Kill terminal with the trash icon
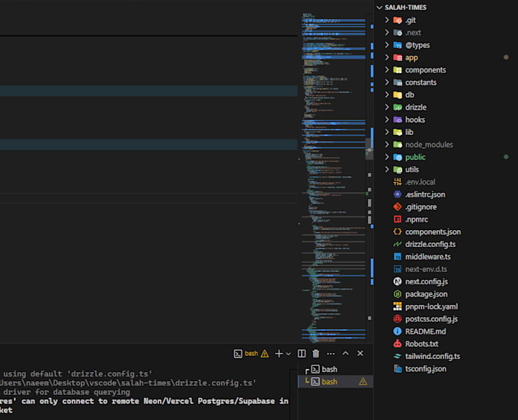518x420 pixels. [x=315, y=354]
